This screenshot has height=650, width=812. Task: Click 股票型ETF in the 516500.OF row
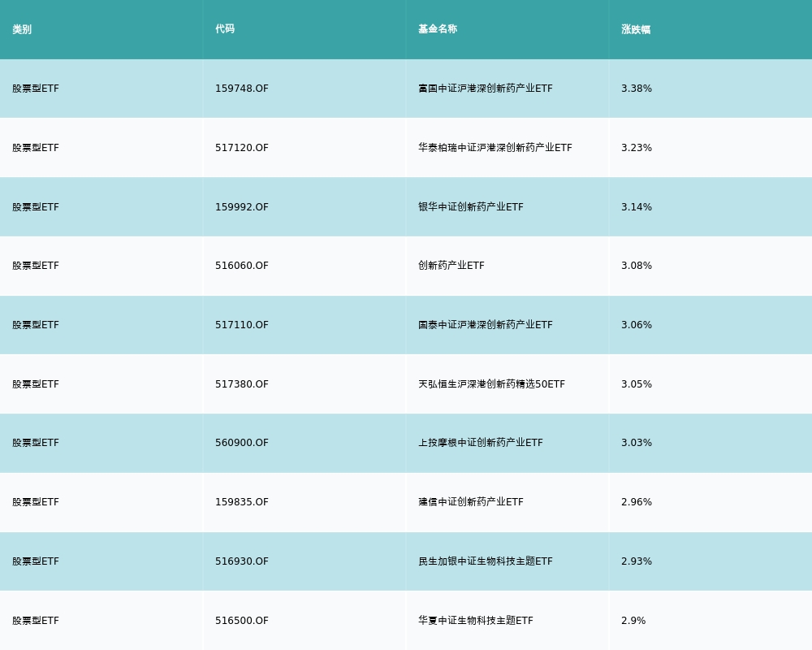(36, 621)
